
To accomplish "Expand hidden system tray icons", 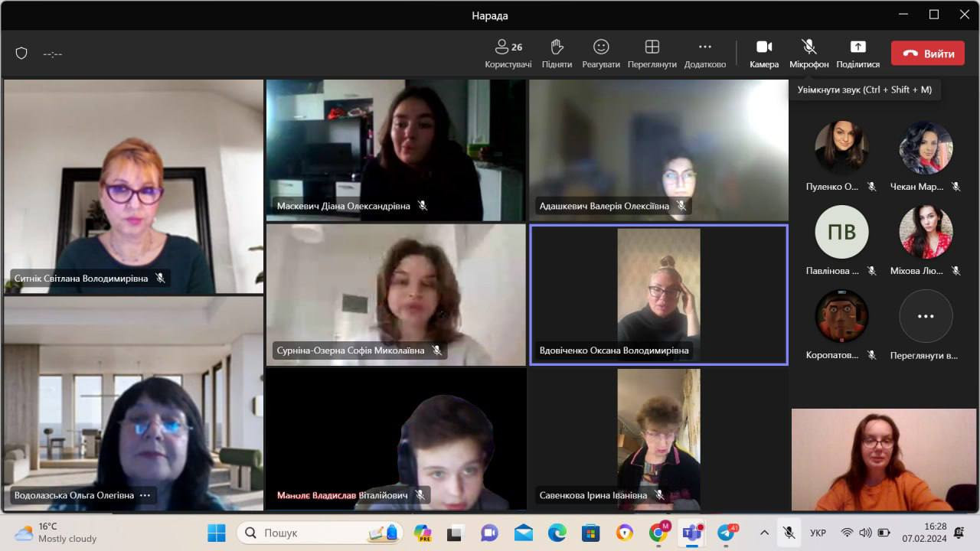I will pyautogui.click(x=763, y=533).
